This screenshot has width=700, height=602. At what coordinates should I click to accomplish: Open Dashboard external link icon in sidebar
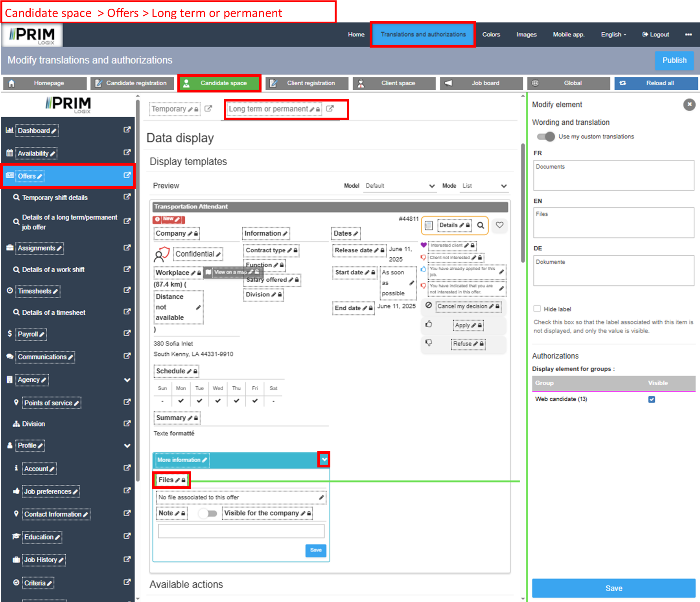[x=127, y=130]
